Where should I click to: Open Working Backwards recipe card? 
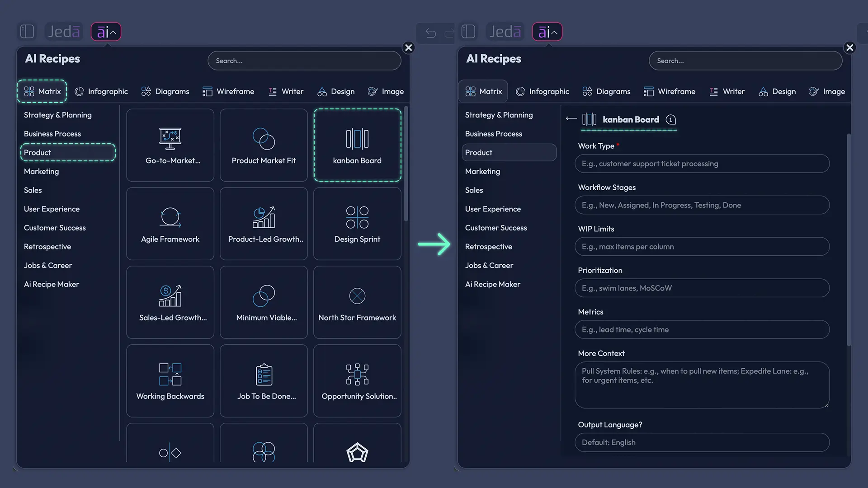pos(170,381)
